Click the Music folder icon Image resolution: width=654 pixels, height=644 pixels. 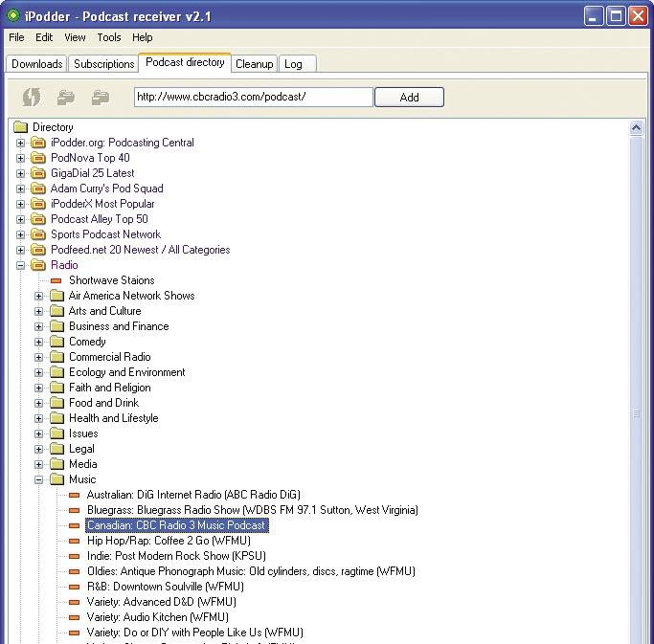(56, 479)
